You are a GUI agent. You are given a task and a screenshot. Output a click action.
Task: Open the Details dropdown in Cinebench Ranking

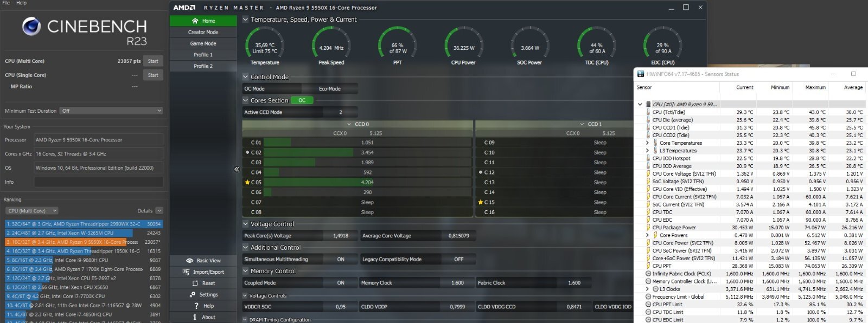point(159,211)
